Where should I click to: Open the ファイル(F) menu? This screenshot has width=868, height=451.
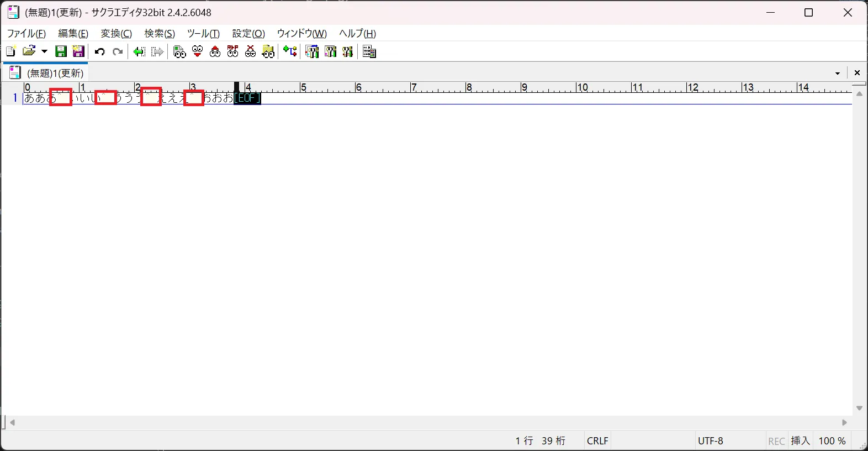pyautogui.click(x=26, y=33)
